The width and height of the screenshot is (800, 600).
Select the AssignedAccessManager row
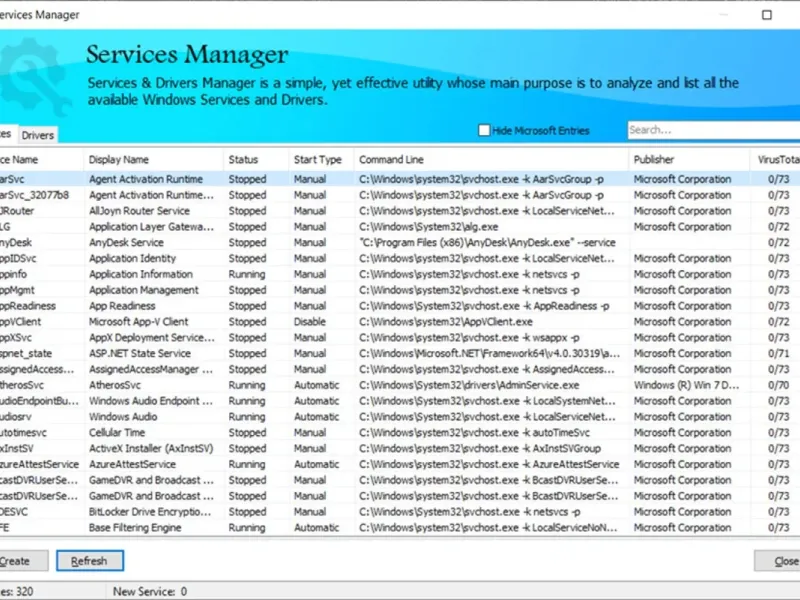400,369
